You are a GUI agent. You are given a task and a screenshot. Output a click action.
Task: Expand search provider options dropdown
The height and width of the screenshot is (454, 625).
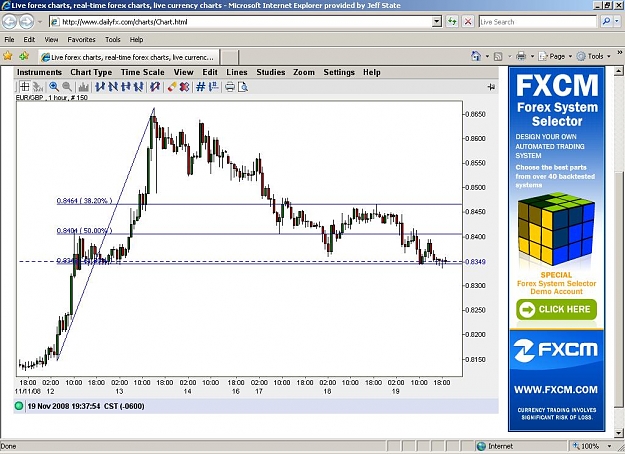(617, 22)
